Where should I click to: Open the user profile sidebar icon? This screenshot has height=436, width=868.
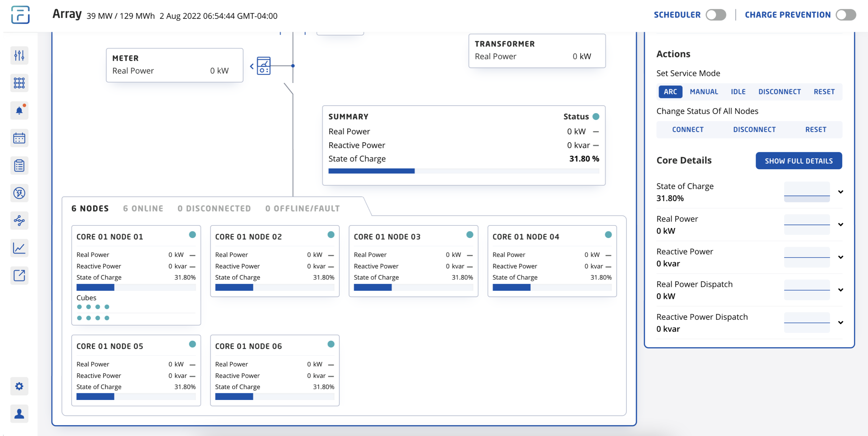tap(19, 414)
